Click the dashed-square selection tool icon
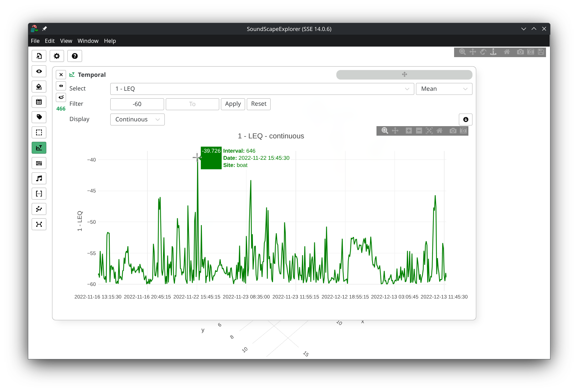This screenshot has height=392, width=578. (39, 133)
